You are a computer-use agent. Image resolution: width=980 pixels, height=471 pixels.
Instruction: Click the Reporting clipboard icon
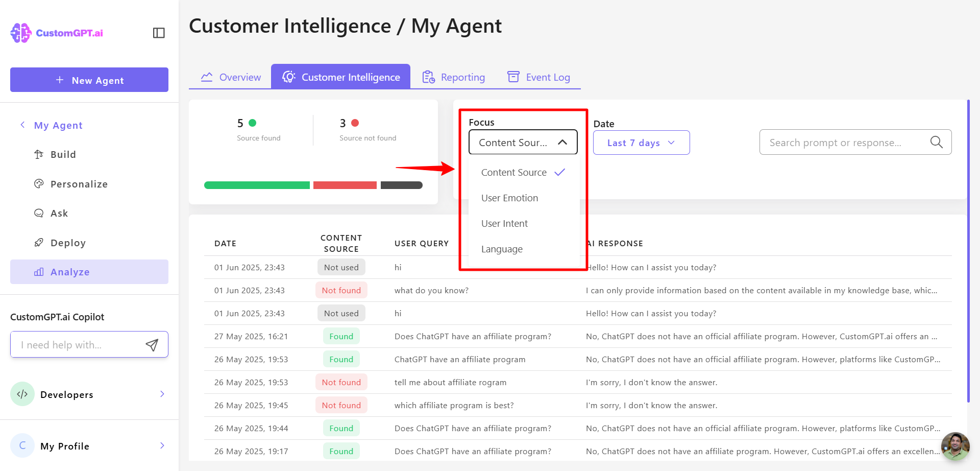429,77
